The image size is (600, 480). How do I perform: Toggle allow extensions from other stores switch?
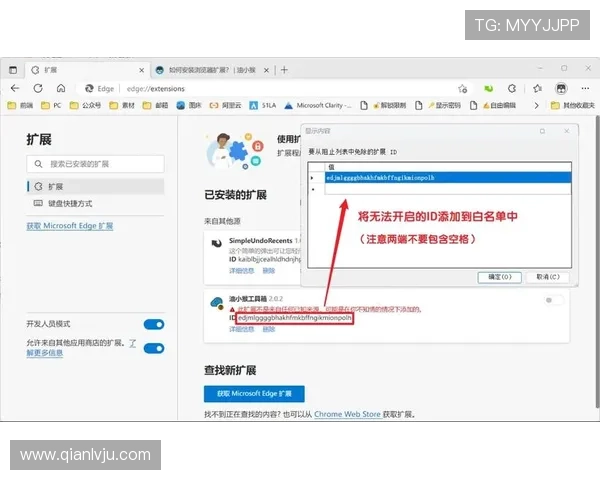coord(153,348)
